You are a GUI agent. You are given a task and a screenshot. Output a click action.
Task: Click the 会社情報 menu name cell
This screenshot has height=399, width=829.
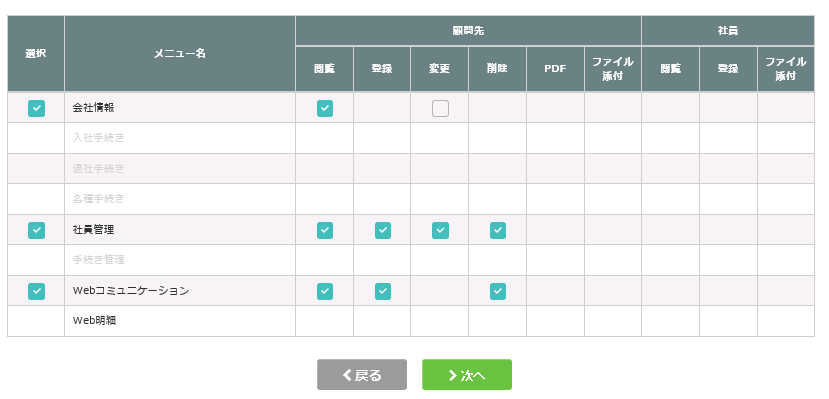(x=180, y=108)
